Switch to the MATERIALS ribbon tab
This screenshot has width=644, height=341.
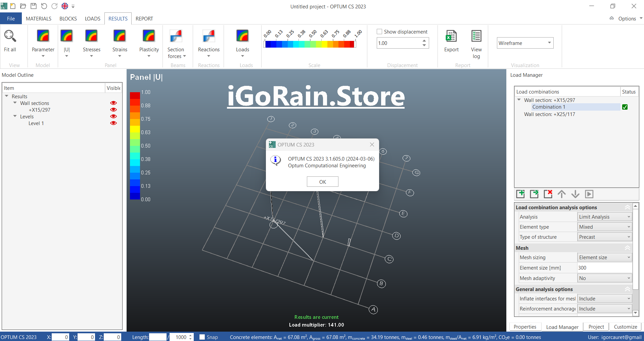pyautogui.click(x=39, y=19)
